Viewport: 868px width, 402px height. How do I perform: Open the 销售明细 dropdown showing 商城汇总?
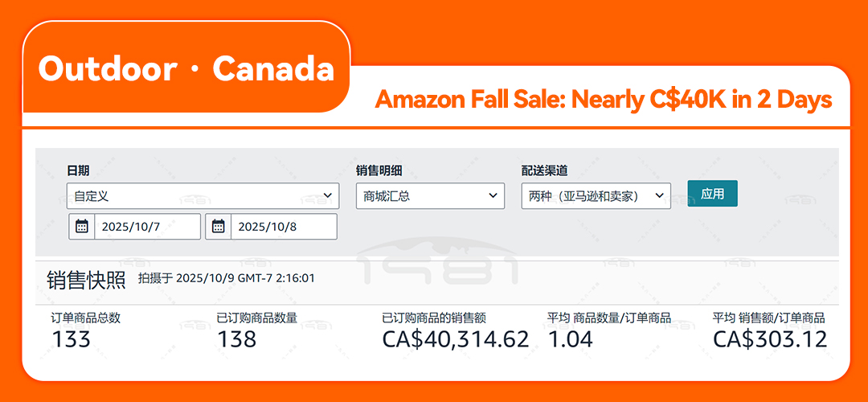coord(430,195)
